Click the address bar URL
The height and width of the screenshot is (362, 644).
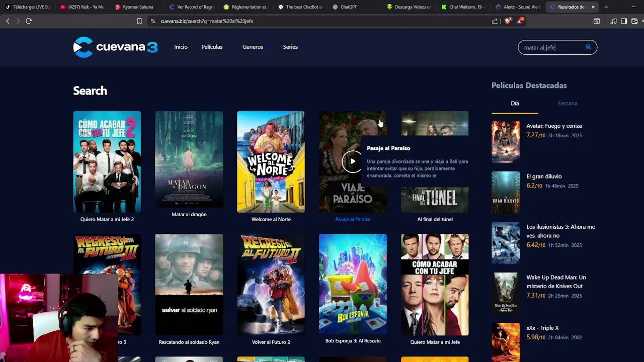coord(207,21)
